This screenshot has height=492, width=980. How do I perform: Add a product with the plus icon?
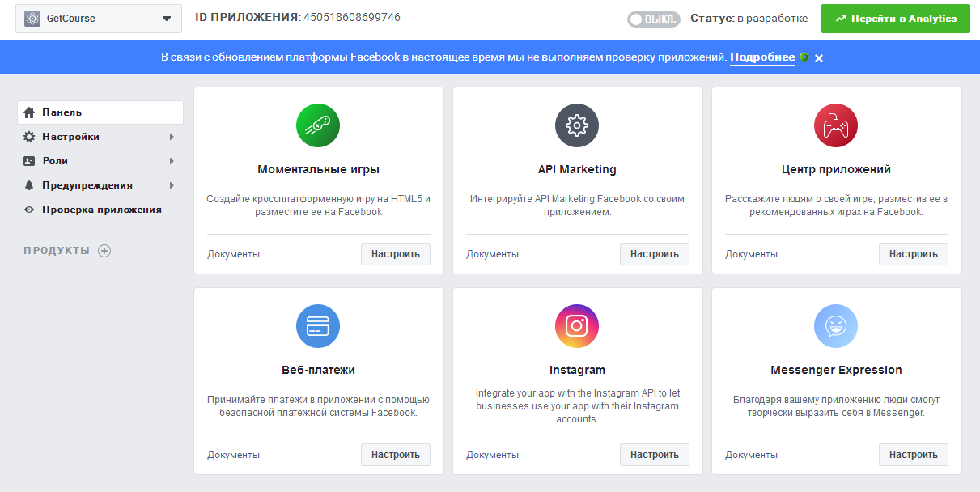click(x=104, y=251)
